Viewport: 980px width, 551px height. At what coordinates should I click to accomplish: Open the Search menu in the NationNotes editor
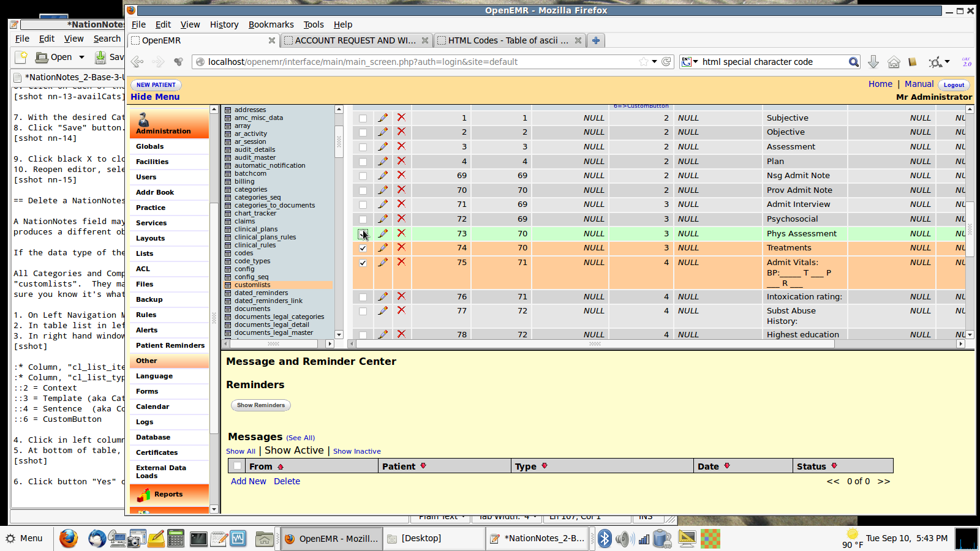click(107, 39)
